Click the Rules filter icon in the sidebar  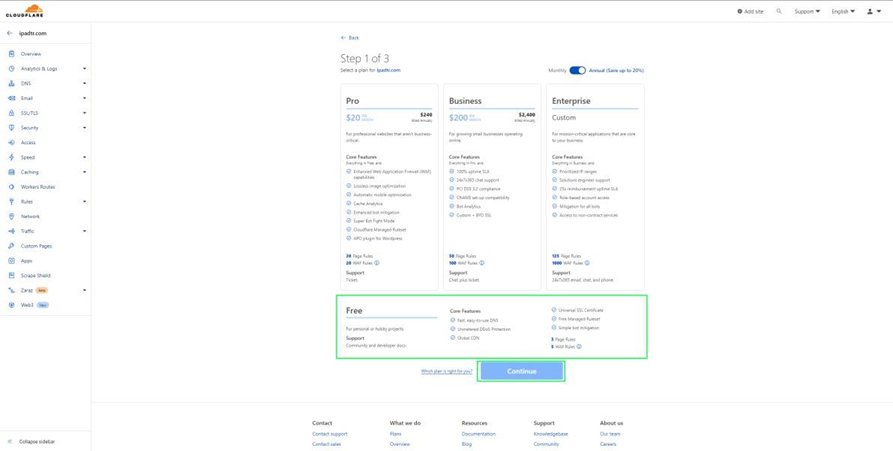pos(11,202)
